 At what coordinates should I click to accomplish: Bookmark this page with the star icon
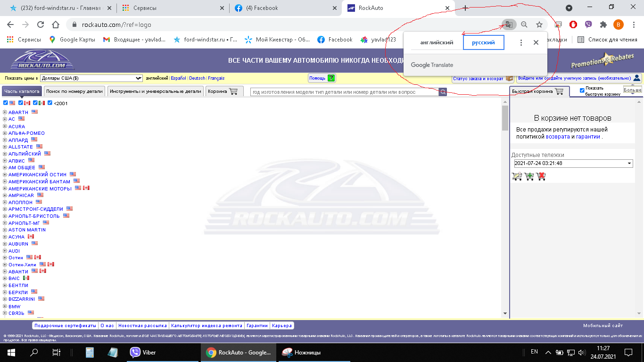539,25
